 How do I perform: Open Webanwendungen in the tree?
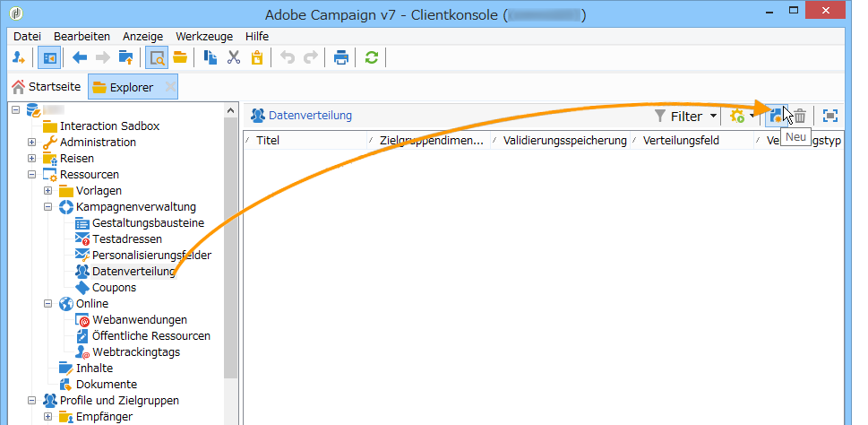pyautogui.click(x=140, y=320)
